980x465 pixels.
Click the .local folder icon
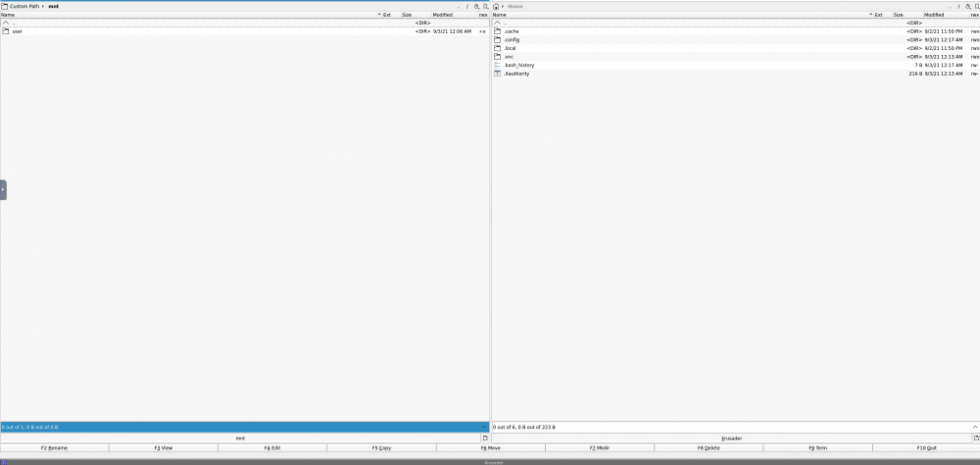click(498, 48)
